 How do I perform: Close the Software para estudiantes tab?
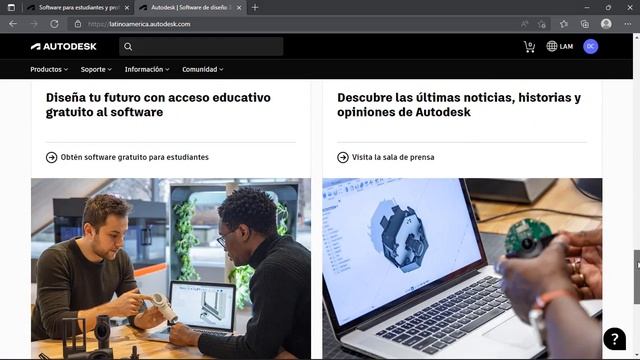coord(127,7)
